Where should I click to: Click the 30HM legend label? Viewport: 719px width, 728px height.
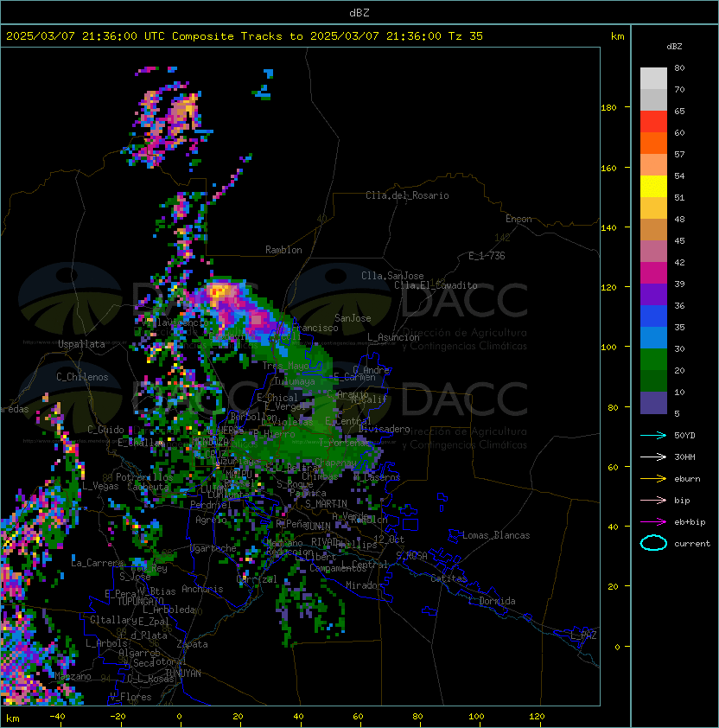684,457
